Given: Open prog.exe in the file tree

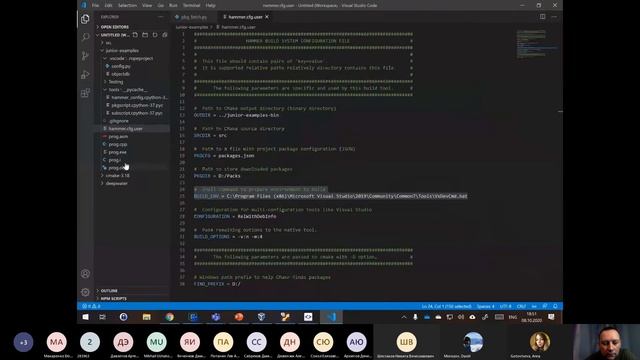Looking at the screenshot, I should pos(117,152).
